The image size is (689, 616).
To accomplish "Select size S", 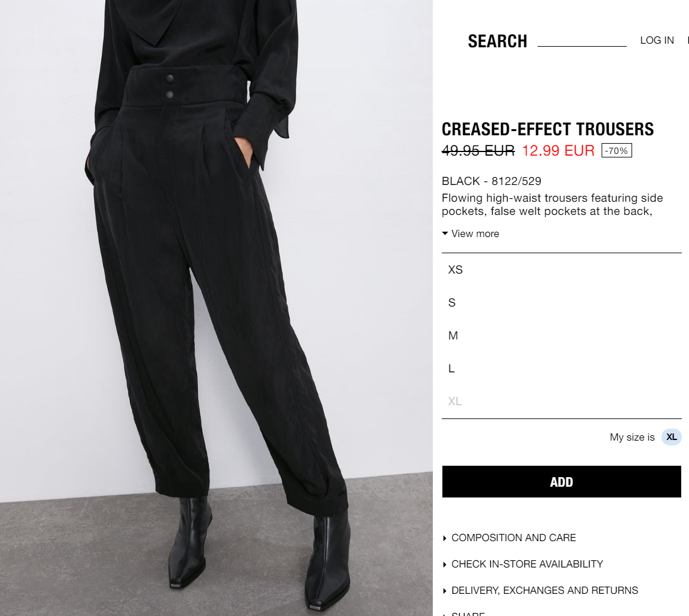I will (x=561, y=303).
